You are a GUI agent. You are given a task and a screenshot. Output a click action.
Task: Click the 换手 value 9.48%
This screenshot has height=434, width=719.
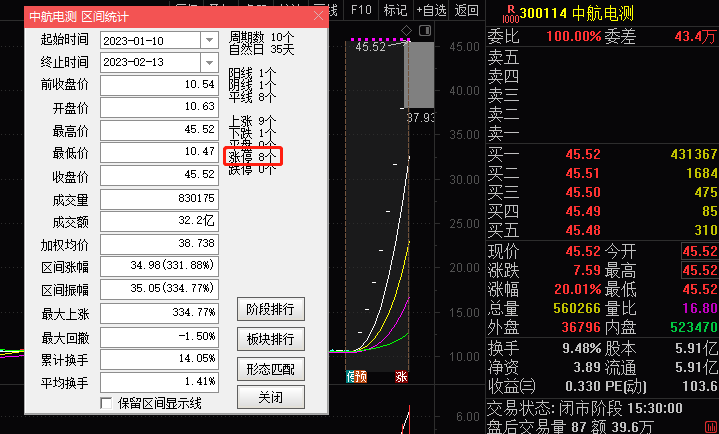pos(581,349)
